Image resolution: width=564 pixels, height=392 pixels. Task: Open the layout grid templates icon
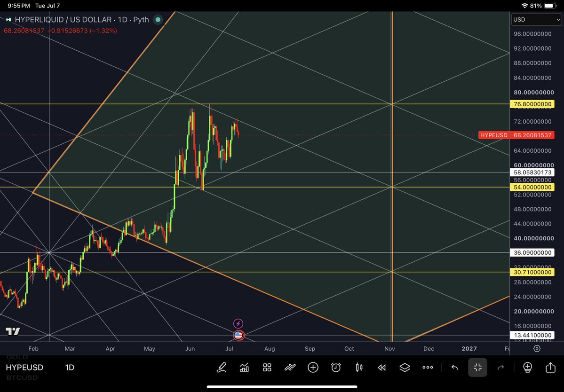[x=267, y=367]
